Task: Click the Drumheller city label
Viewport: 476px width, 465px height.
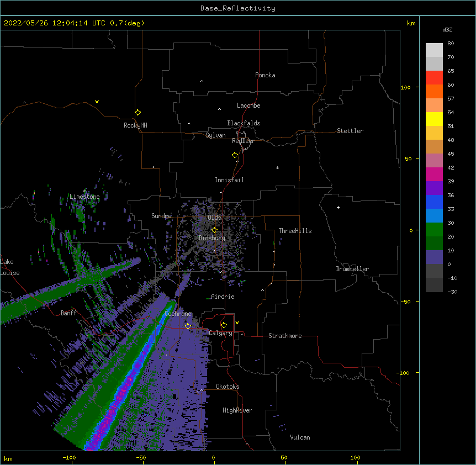Action: point(352,269)
